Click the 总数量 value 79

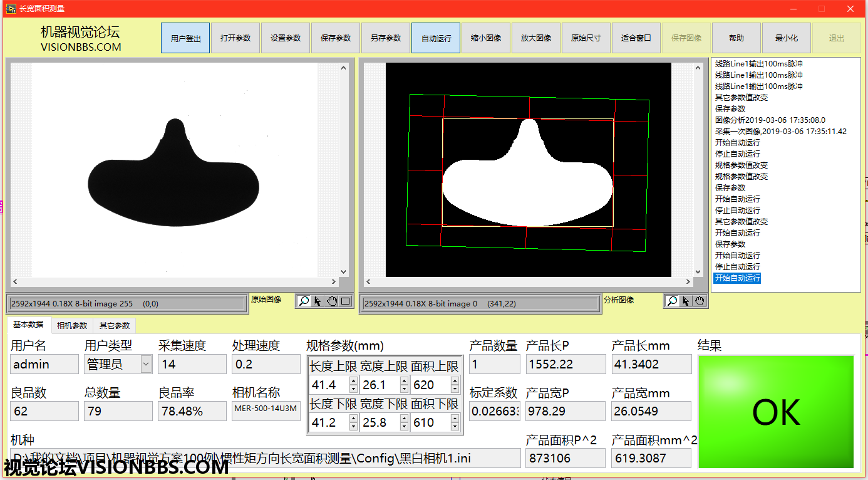point(118,411)
